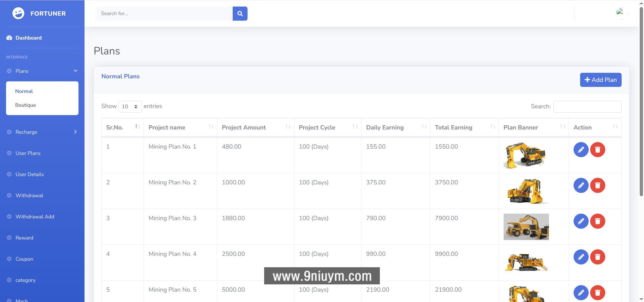The height and width of the screenshot is (302, 644).
Task: Sort table by Sr.No. column
Action: pyautogui.click(x=123, y=127)
